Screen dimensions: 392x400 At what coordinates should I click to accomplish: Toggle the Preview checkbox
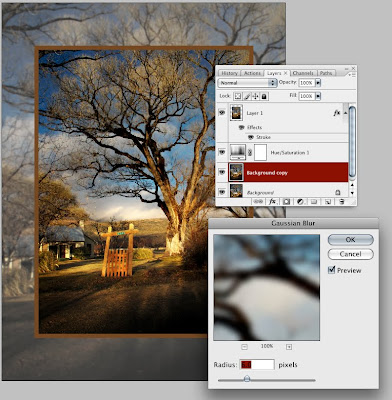[331, 270]
